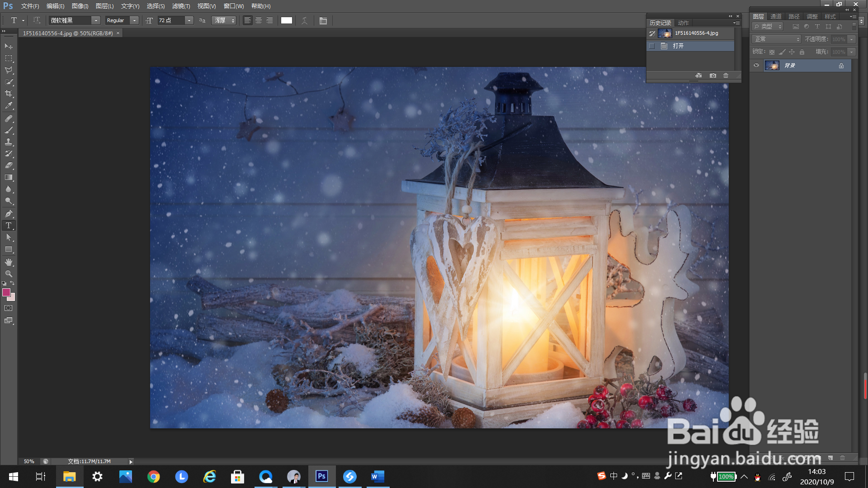This screenshot has height=488, width=868.
Task: Toggle lock transparent pixels icon
Action: click(772, 52)
